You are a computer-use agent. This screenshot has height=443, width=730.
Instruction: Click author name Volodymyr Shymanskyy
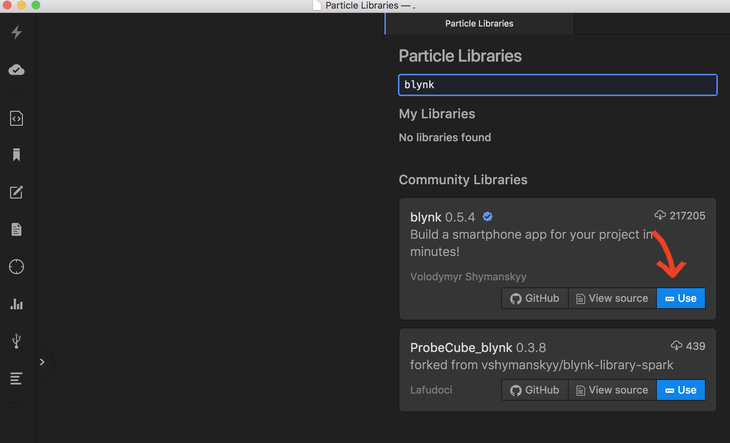(x=468, y=277)
